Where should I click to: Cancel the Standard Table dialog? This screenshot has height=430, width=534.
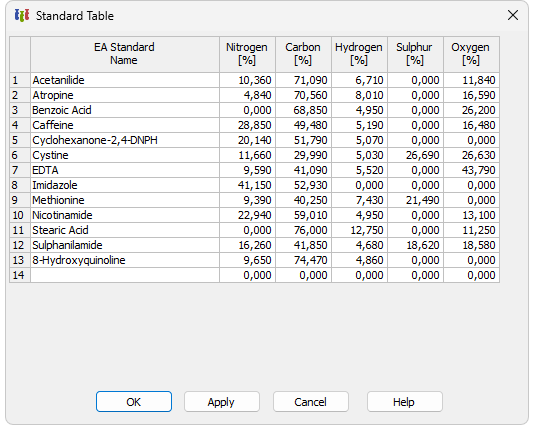point(311,402)
